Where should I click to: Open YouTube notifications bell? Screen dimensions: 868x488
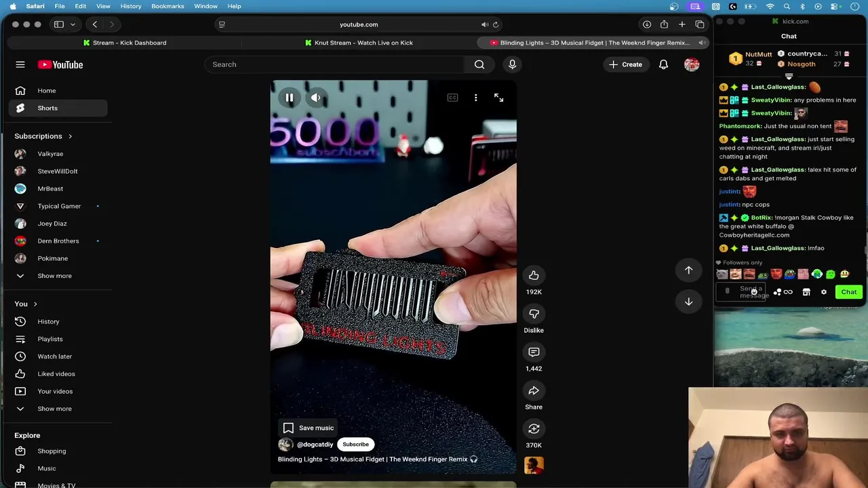[x=663, y=64]
